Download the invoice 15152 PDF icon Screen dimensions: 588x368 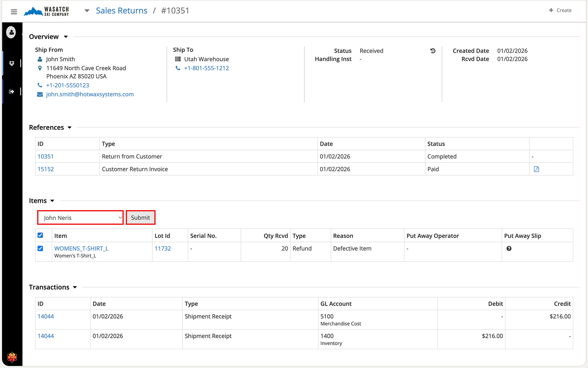point(537,169)
